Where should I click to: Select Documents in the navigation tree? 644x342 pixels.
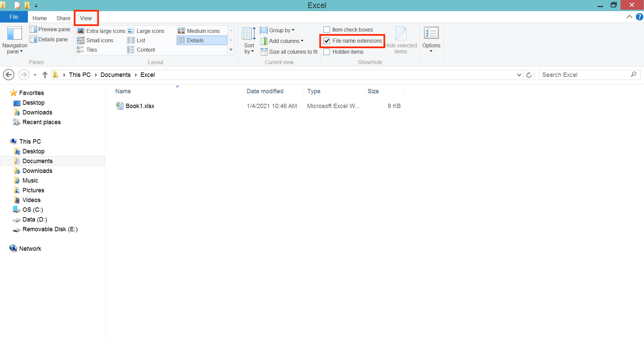[53, 161]
